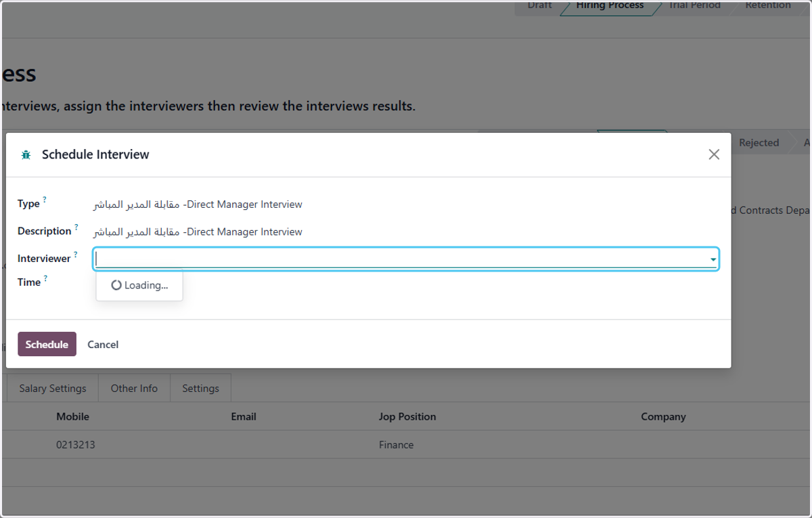Click the Loading indicator in dropdown list
This screenshot has height=518, width=812.
139,285
